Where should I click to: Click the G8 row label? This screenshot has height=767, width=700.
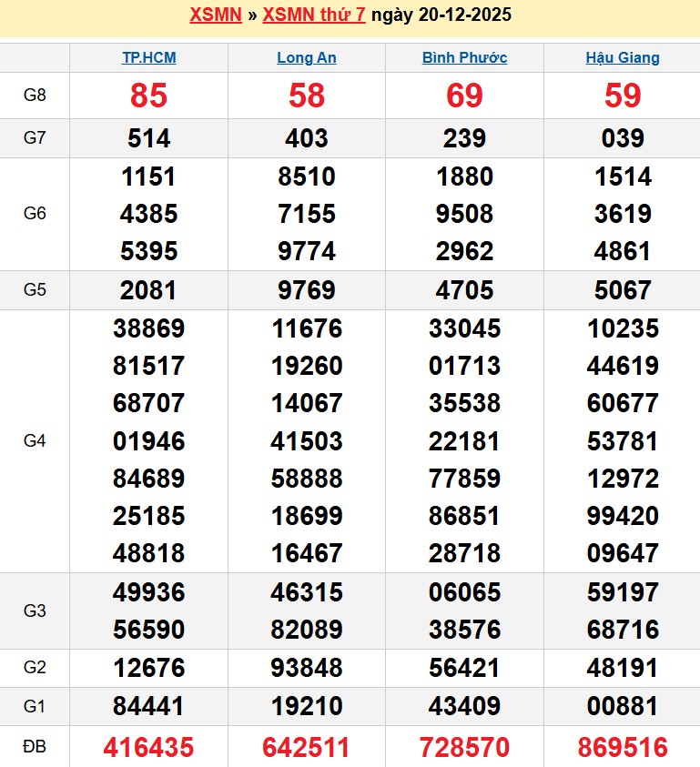(35, 96)
